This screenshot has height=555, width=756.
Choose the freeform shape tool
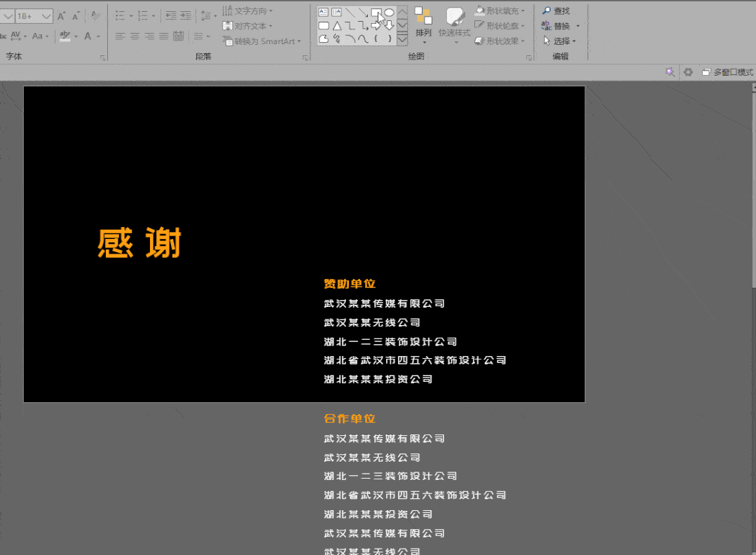324,39
